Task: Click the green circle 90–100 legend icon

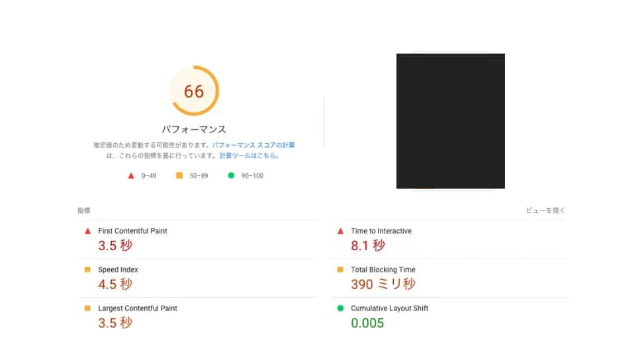Action: click(x=231, y=176)
